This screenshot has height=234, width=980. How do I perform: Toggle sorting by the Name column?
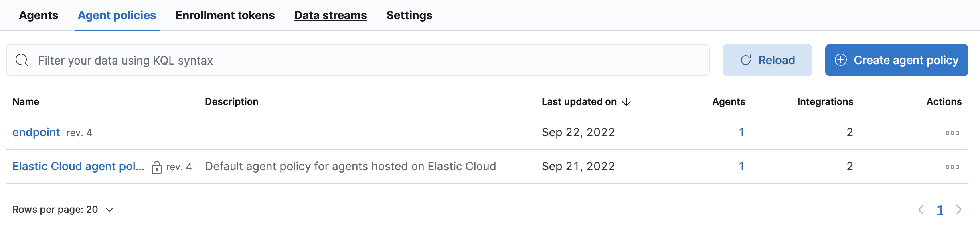click(26, 101)
